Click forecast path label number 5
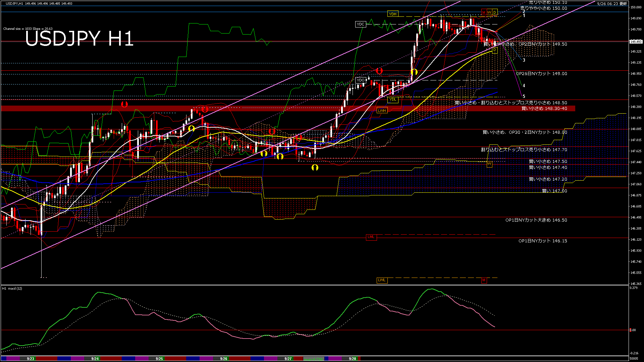The image size is (644, 362). click(x=524, y=96)
